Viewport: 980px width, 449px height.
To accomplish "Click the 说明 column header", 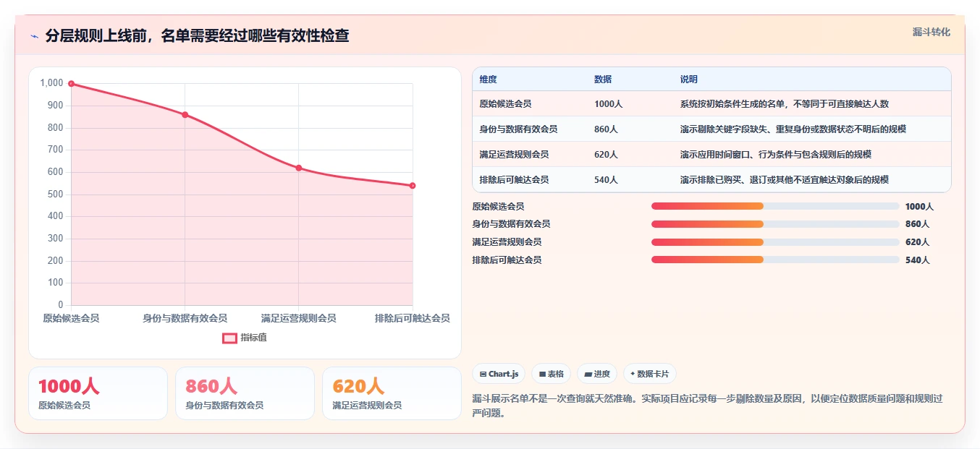I will pos(688,80).
